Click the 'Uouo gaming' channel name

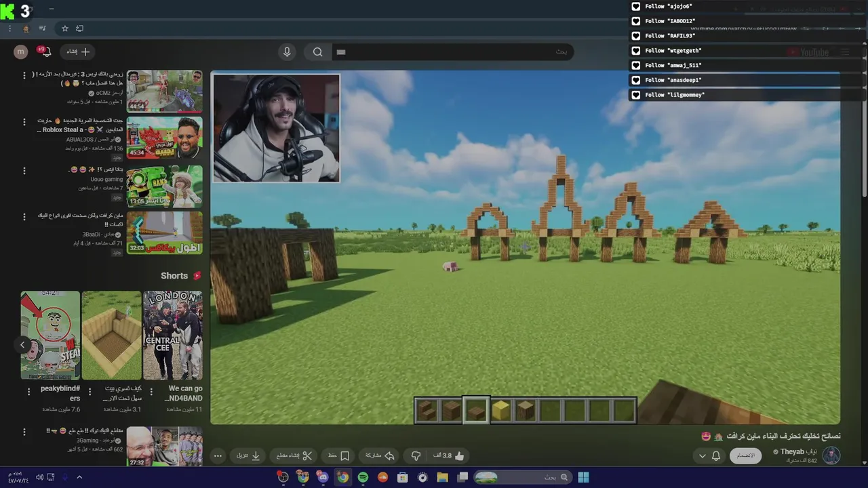click(x=106, y=180)
